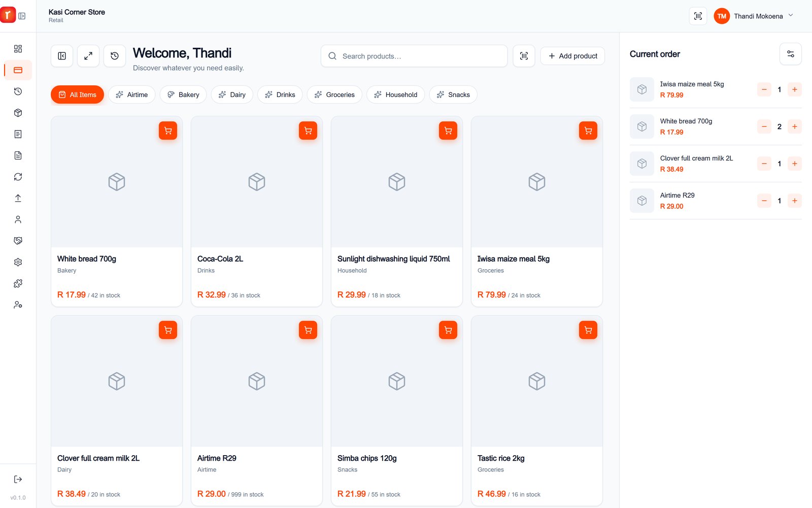Open the customers person icon in sidebar
Image resolution: width=812 pixels, height=508 pixels.
[x=18, y=219]
